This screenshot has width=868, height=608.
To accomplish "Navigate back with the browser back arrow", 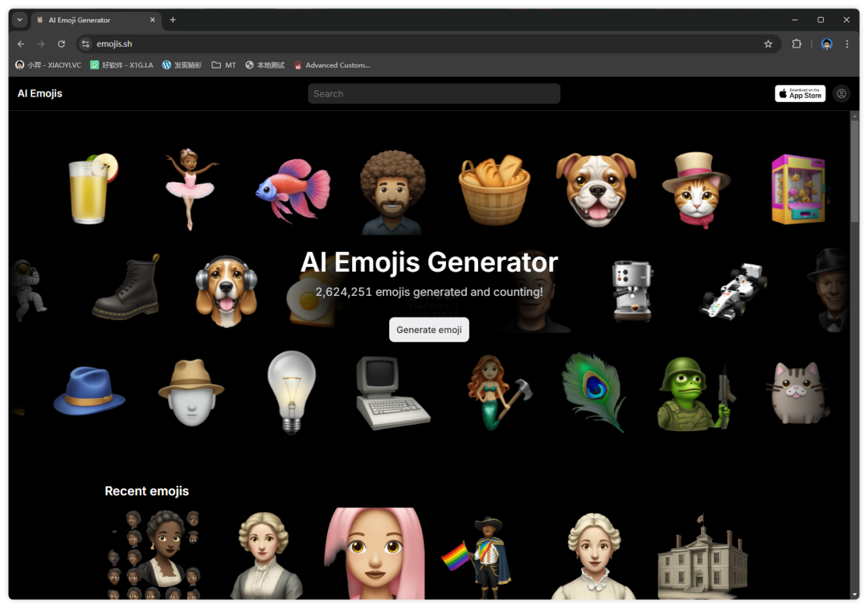I will pyautogui.click(x=20, y=44).
